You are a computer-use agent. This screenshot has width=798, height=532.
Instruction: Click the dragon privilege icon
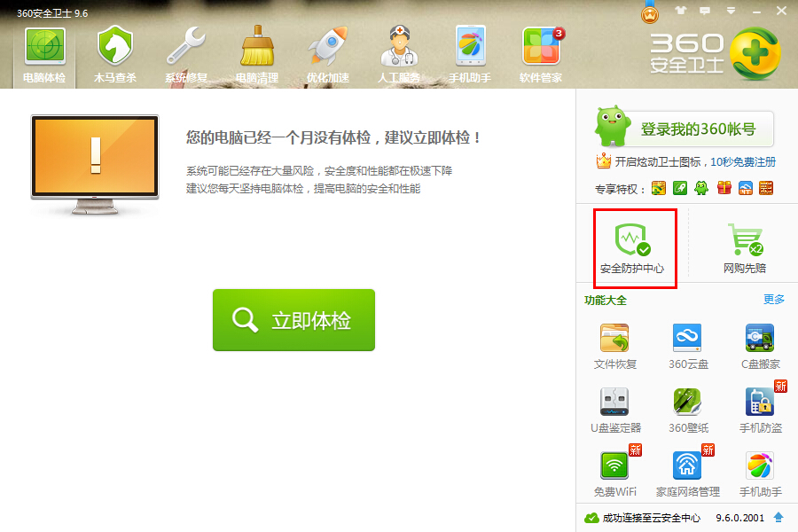click(x=659, y=188)
